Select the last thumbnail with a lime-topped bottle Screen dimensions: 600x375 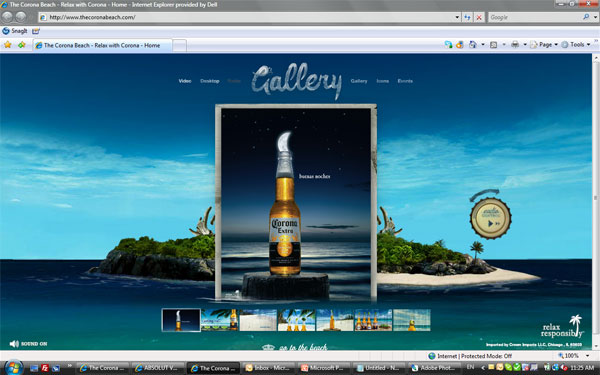[412, 320]
